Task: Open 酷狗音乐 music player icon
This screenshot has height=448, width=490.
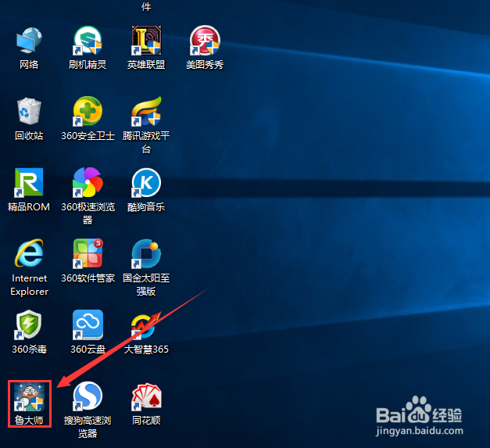Action: click(x=146, y=182)
